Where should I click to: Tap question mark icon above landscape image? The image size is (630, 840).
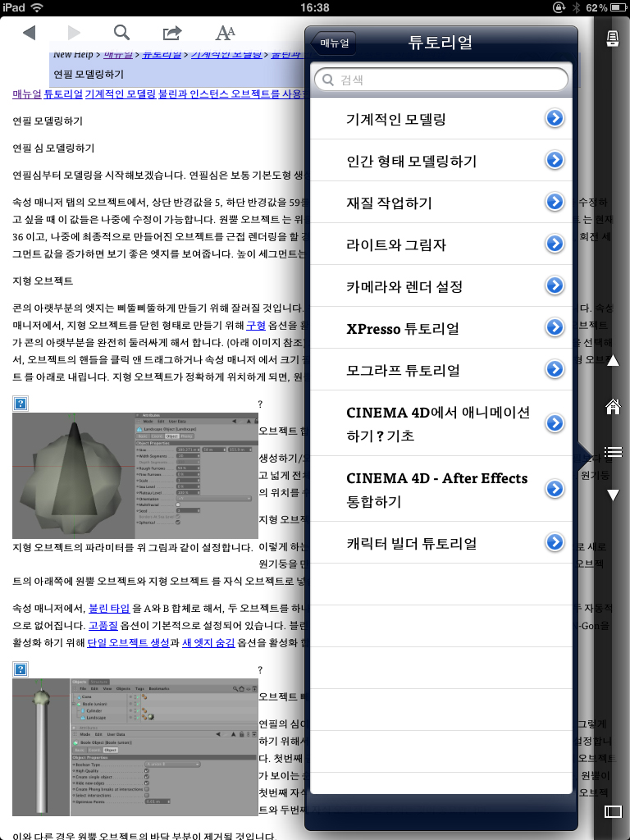21,404
